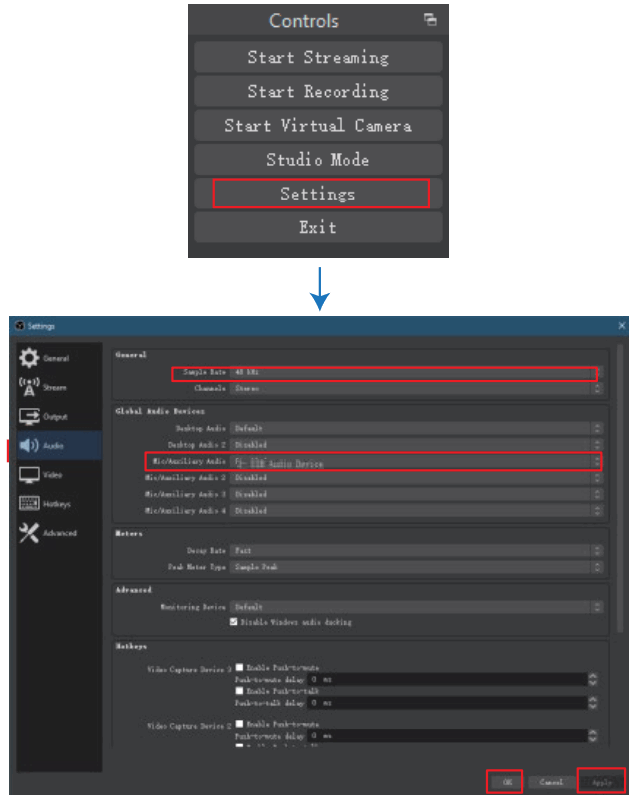Enable Push-to-talk for Video Capture Device 3
Viewport: 635px width, 802px height.
[239, 691]
